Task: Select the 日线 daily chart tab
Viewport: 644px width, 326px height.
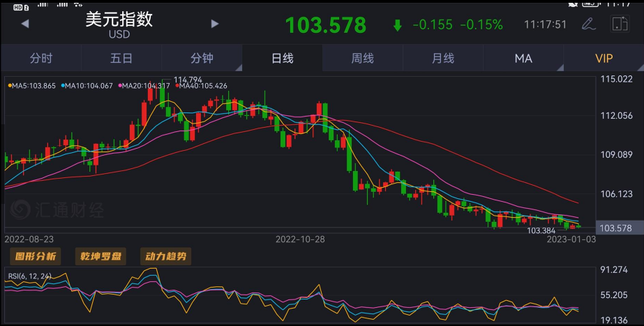Action: tap(282, 59)
